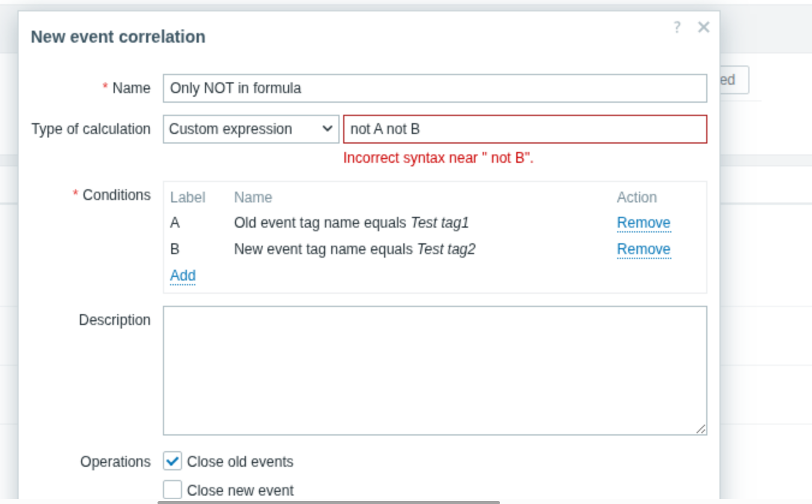The image size is (812, 504).
Task: Remove condition A from the list
Action: point(643,223)
